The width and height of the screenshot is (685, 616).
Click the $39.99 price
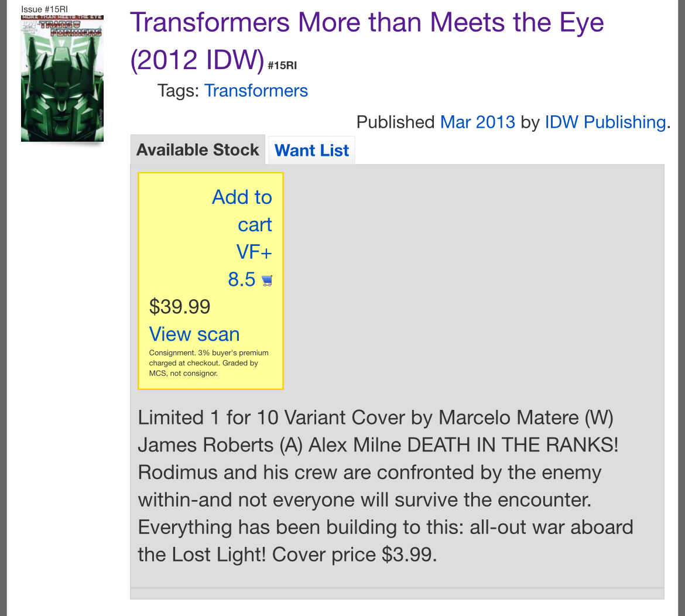[180, 306]
